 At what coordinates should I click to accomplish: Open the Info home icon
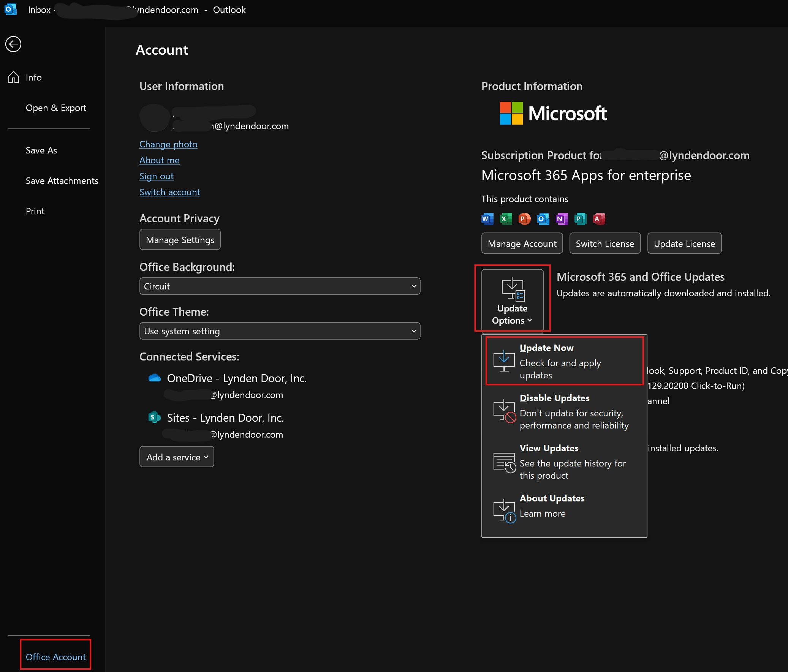coord(14,77)
